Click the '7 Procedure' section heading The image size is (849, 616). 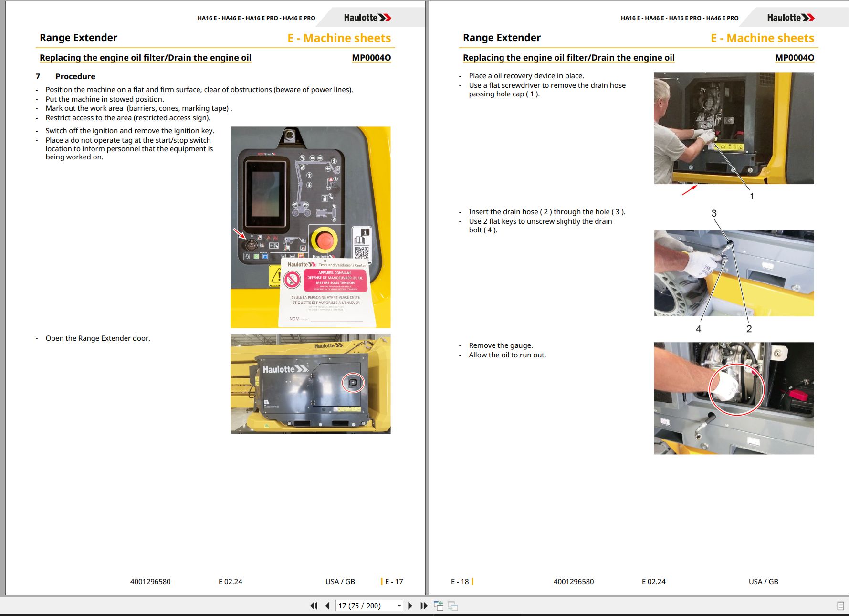pos(65,76)
